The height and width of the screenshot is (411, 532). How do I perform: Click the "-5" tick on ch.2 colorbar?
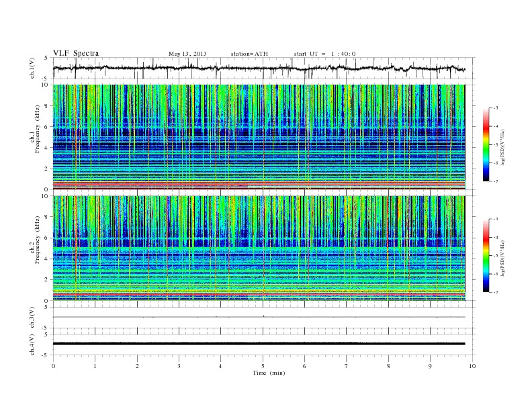(x=496, y=256)
